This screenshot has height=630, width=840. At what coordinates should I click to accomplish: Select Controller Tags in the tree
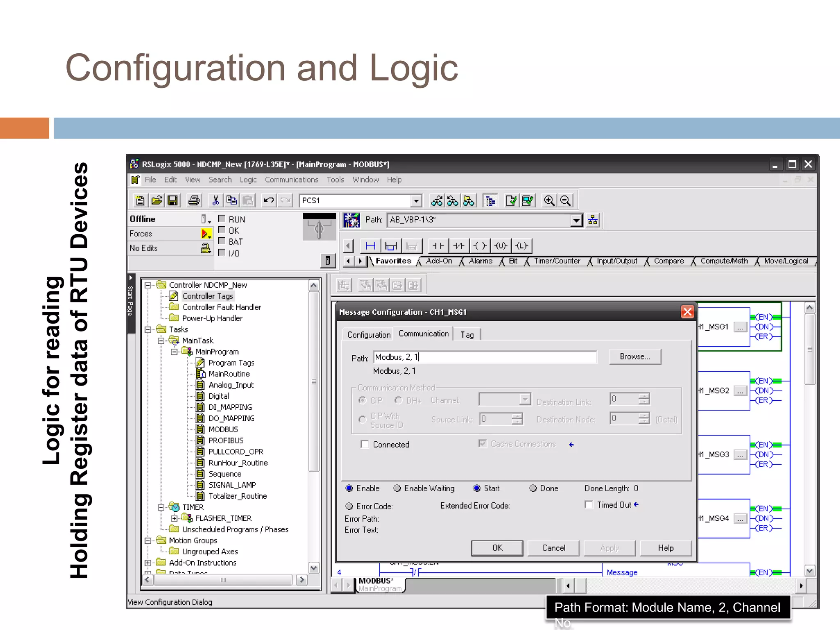click(x=208, y=296)
